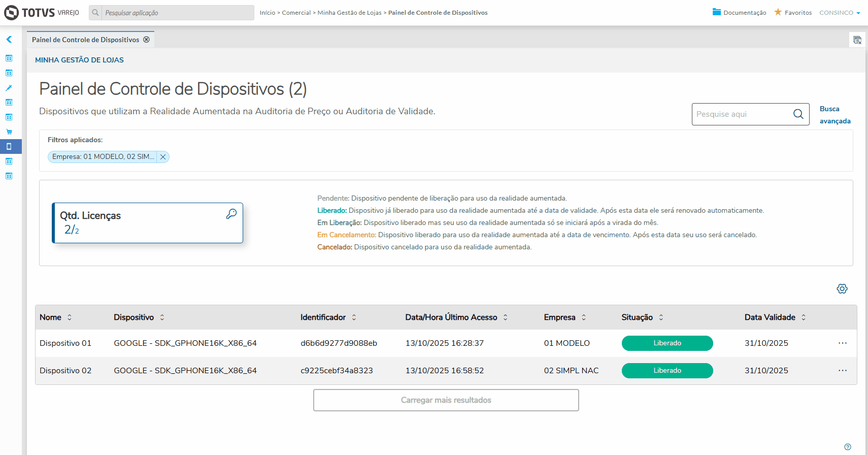Viewport: 868px width, 455px height.
Task: Click the Pesquisar aplicação search field
Action: pos(178,13)
